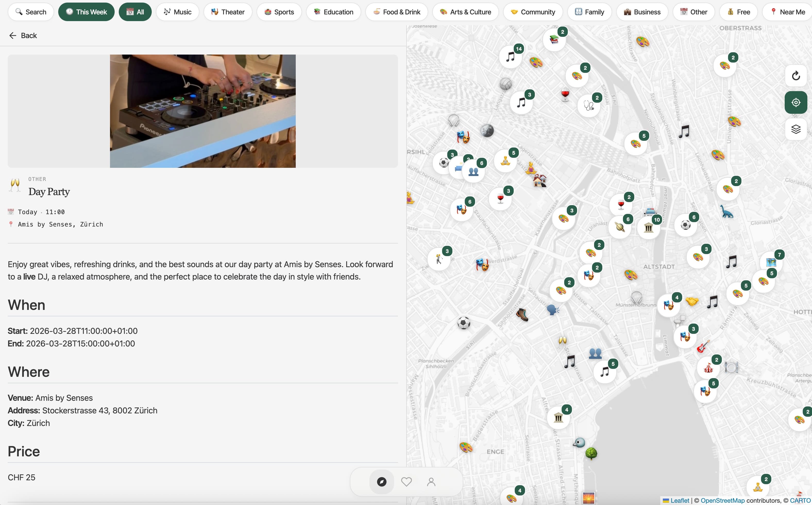812x505 pixels.
Task: Select the Music category filter
Action: [177, 12]
